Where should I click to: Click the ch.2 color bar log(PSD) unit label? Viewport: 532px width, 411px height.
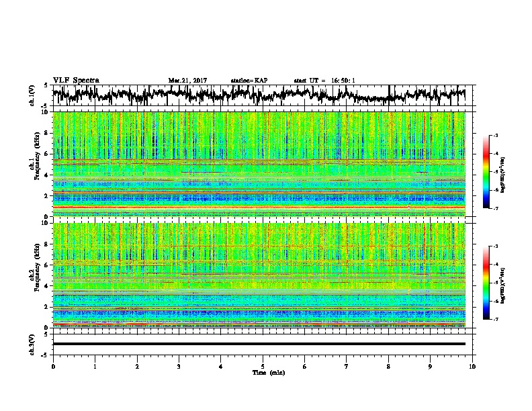point(503,285)
